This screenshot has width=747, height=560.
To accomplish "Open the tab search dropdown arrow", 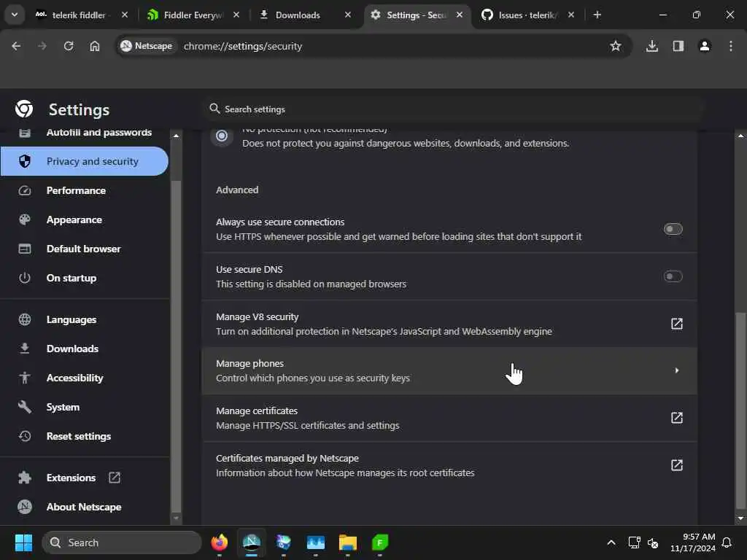I will coord(15,15).
